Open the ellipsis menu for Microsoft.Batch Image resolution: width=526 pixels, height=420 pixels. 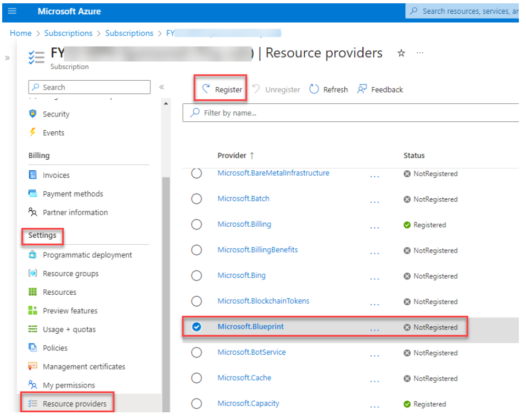point(374,202)
